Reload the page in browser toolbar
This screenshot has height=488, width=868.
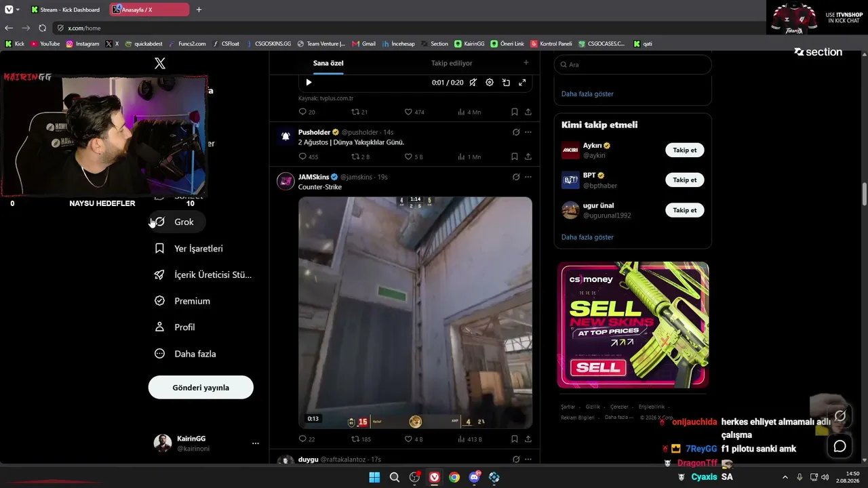pyautogui.click(x=43, y=28)
